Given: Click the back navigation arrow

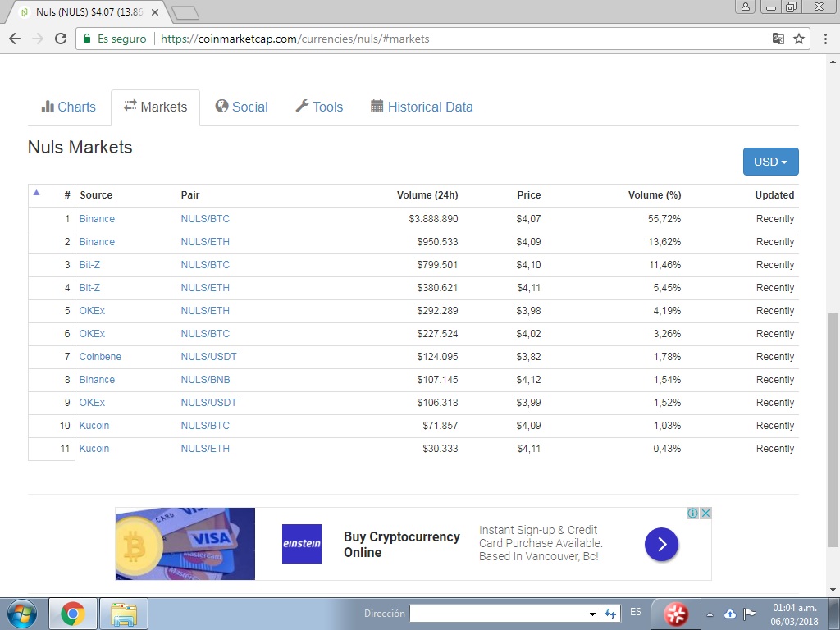Looking at the screenshot, I should (16, 38).
